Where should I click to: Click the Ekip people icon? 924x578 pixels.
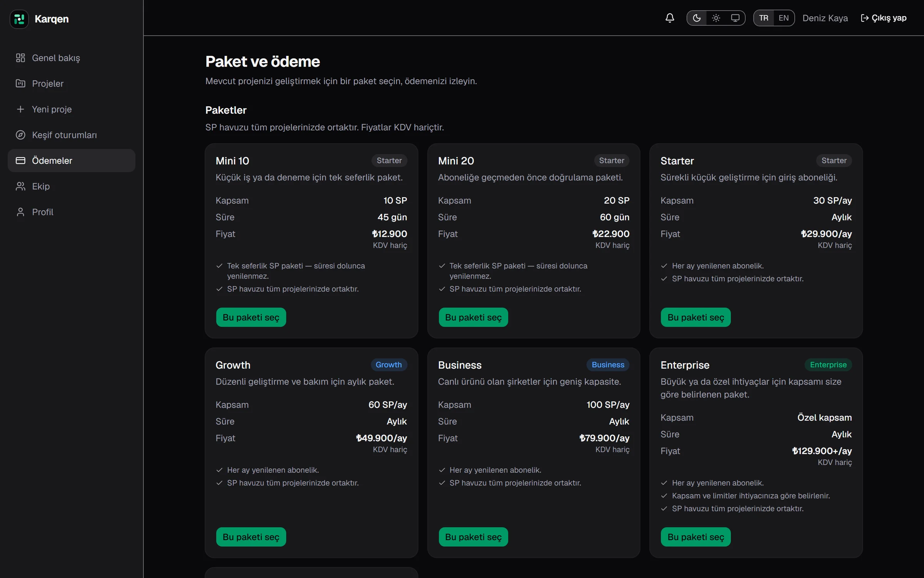tap(20, 187)
